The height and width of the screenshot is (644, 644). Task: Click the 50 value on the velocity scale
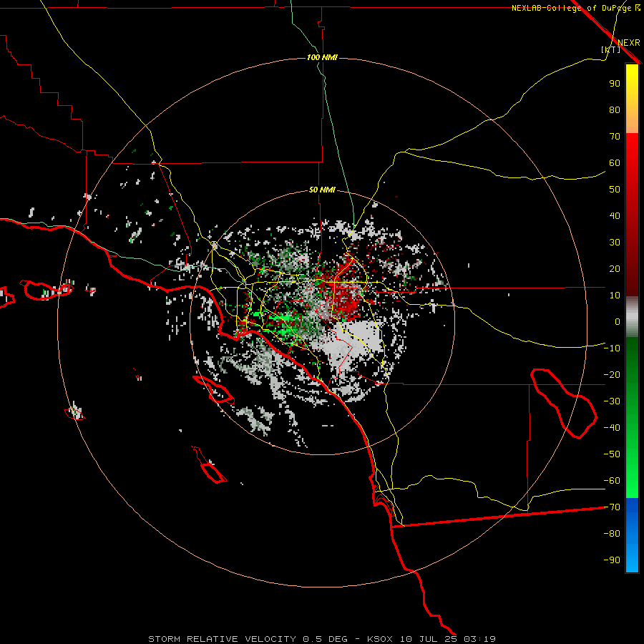click(615, 190)
